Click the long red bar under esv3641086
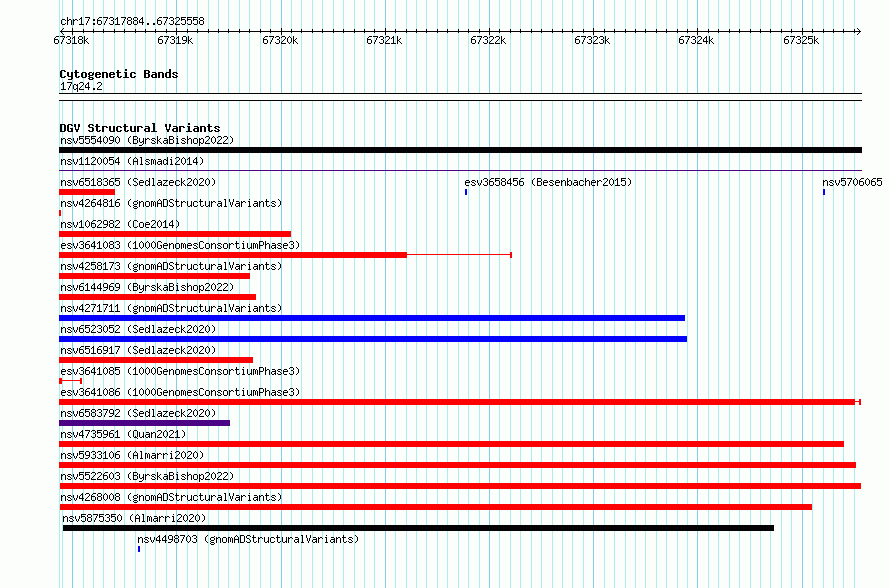The image size is (890, 588). 460,402
